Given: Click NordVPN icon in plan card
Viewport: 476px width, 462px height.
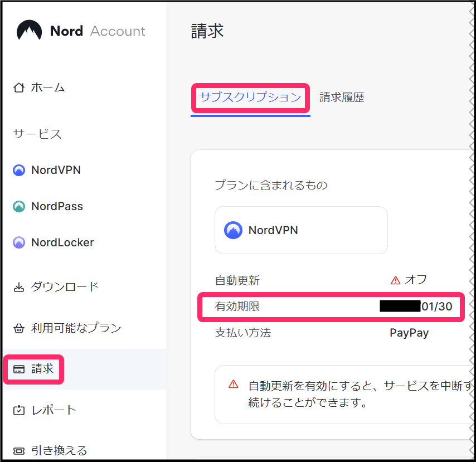Looking at the screenshot, I should [233, 230].
